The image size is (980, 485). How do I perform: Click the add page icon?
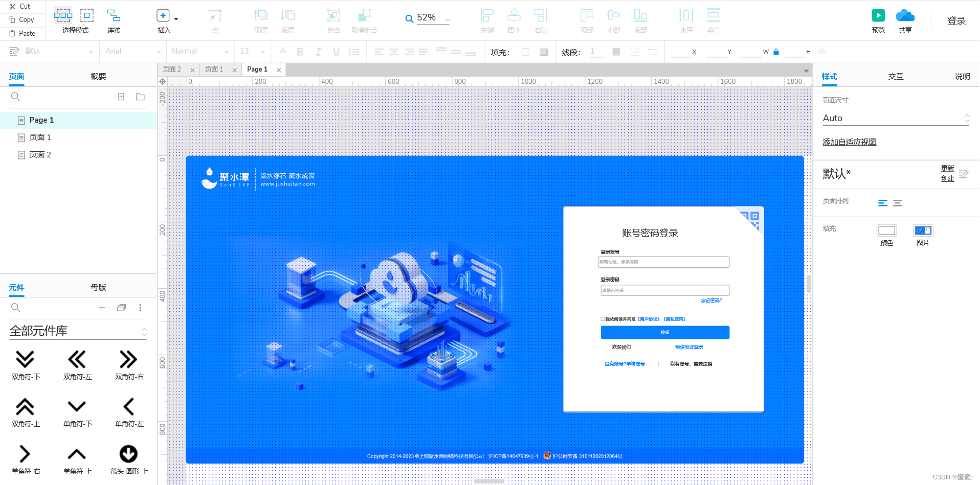[x=121, y=97]
